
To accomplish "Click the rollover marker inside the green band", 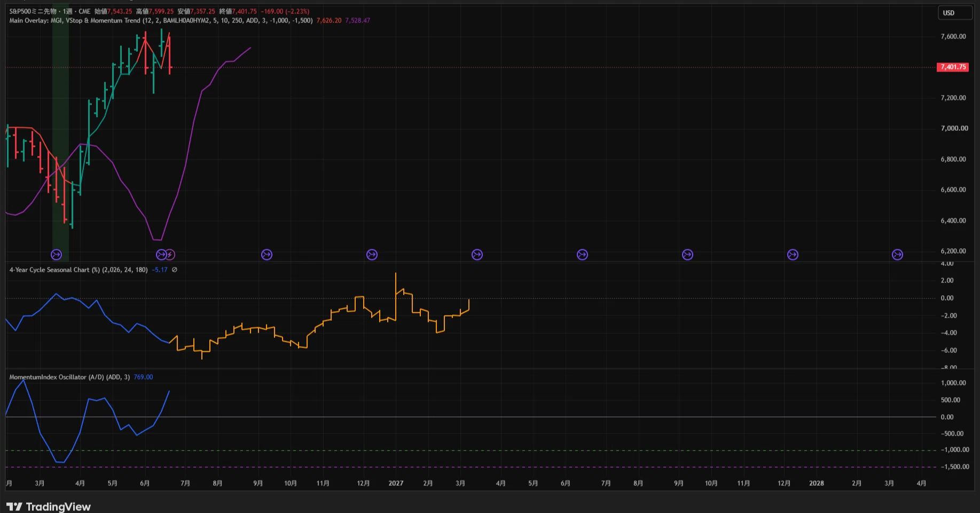I will [x=56, y=255].
